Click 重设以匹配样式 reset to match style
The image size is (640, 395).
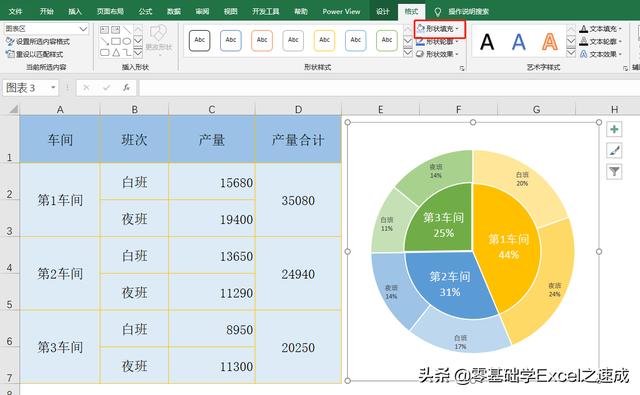tap(34, 54)
